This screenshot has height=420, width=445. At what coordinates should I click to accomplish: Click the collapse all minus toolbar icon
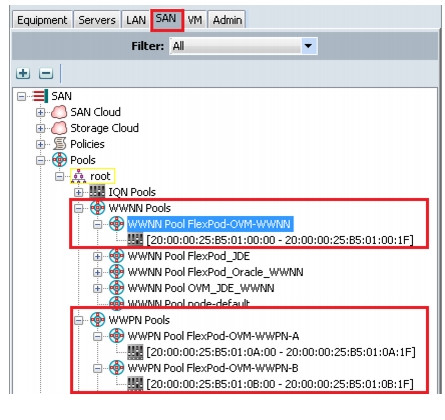click(x=46, y=73)
